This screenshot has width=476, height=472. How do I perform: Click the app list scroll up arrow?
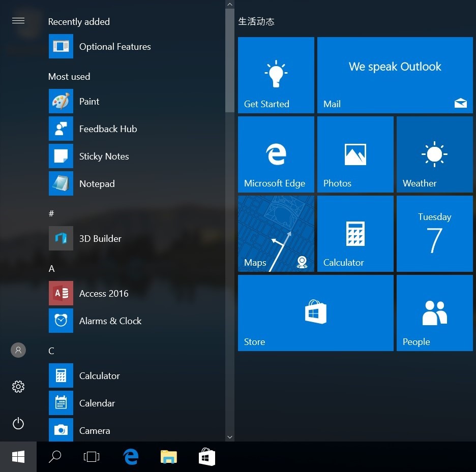point(230,4)
